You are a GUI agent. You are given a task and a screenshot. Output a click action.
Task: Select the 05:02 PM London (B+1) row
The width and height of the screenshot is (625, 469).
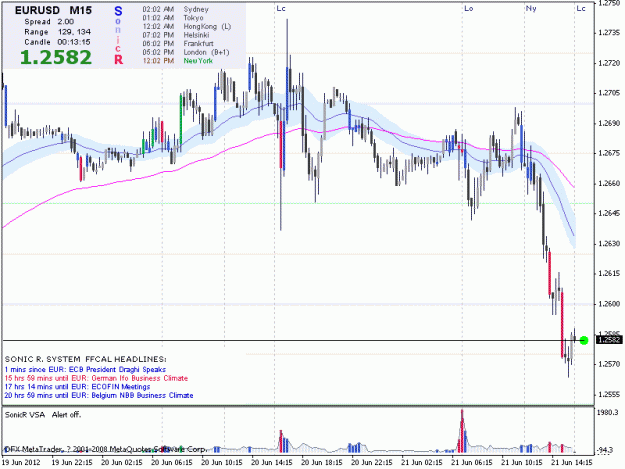click(186, 52)
